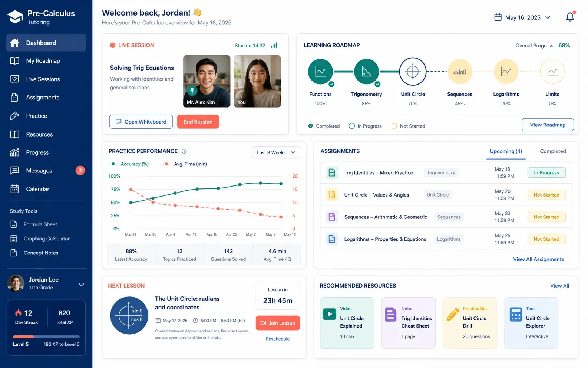Click the day streak flame icon
This screenshot has height=368, width=588.
[x=18, y=313]
